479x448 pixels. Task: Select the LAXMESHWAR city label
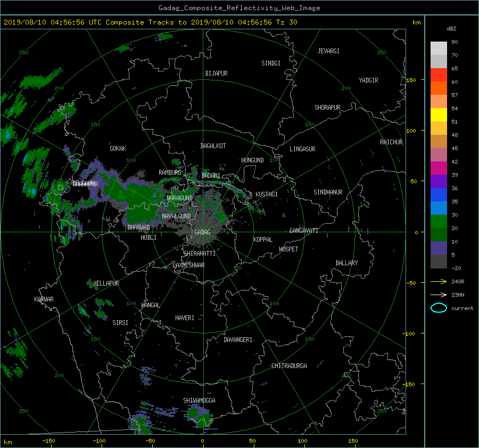188,265
